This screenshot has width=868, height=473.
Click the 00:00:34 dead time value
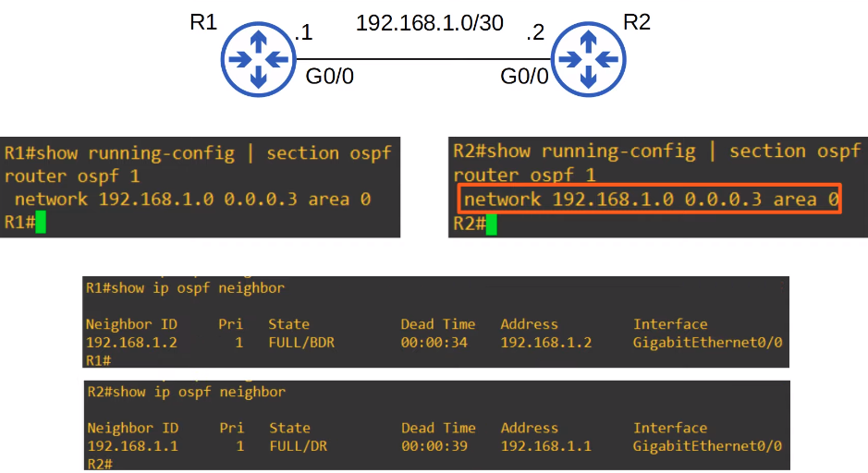[434, 343]
